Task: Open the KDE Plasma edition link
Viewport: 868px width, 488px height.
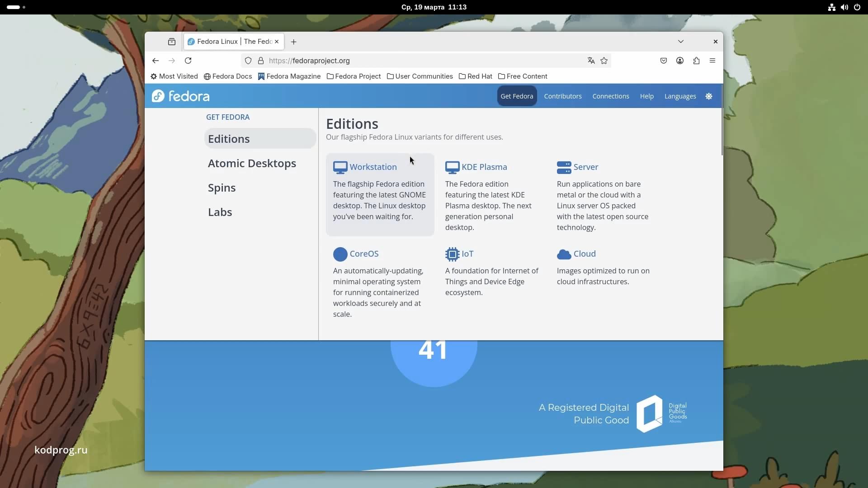Action: pos(484,167)
